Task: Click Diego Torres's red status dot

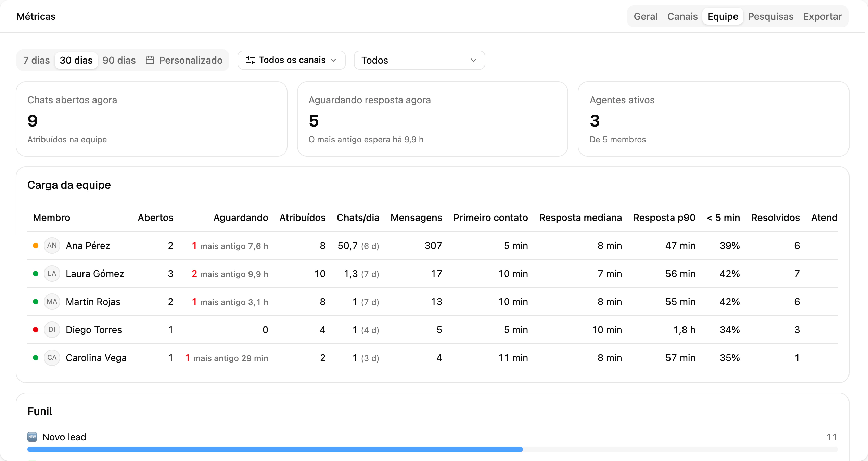Action: click(x=35, y=329)
